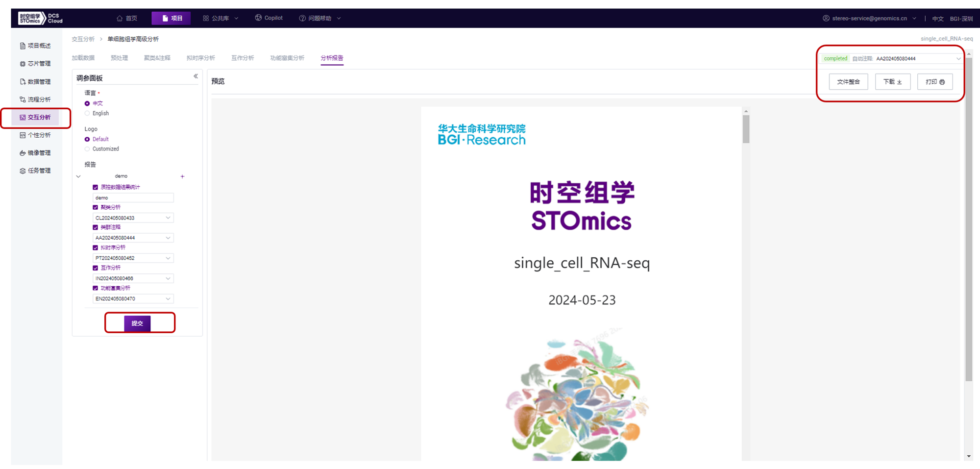980x469 pixels.
Task: Open 任务管理 task management
Action: [35, 171]
